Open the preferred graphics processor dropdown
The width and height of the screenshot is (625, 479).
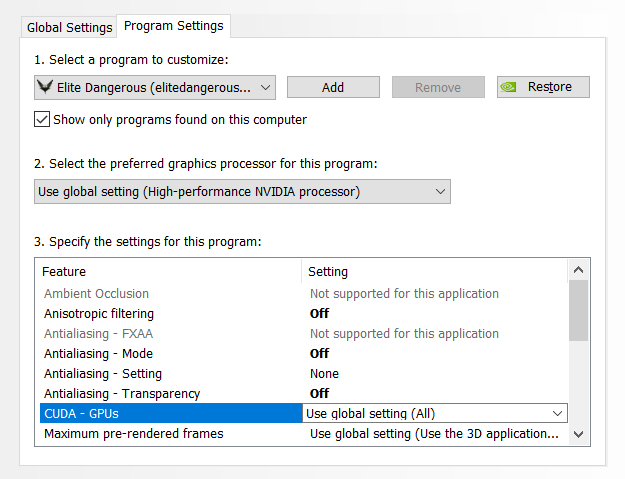242,192
